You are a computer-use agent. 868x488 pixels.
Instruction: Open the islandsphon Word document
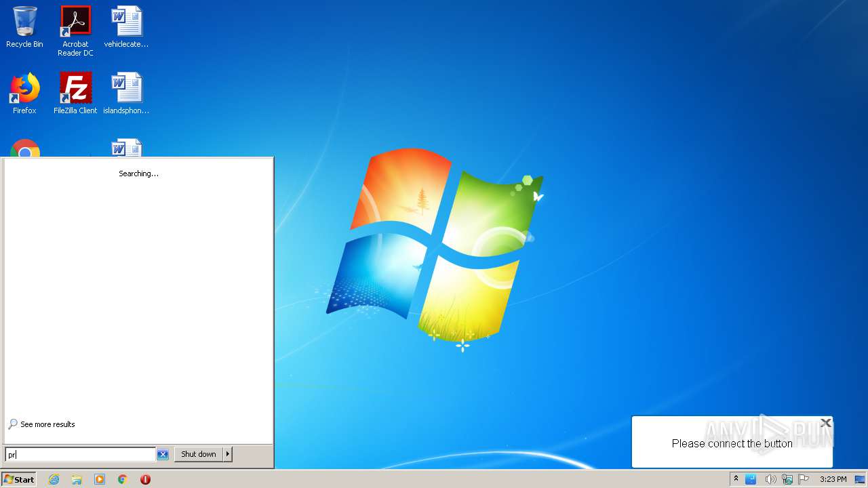126,93
